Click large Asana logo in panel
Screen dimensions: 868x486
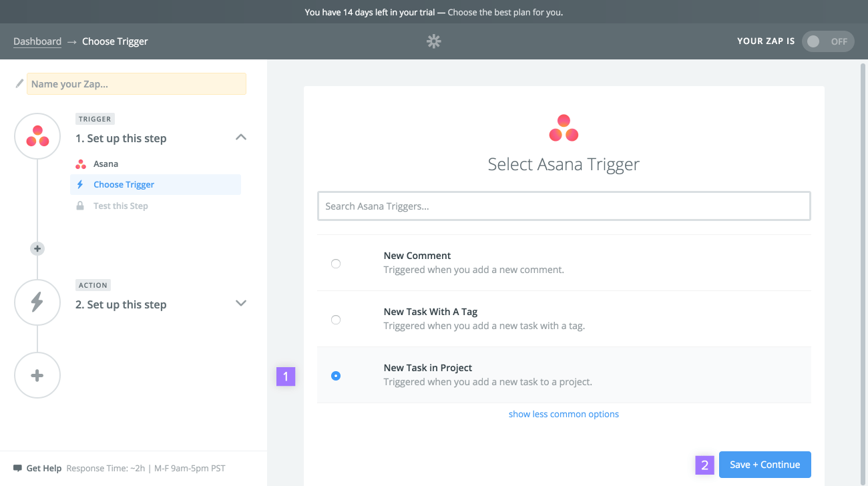pyautogui.click(x=564, y=128)
